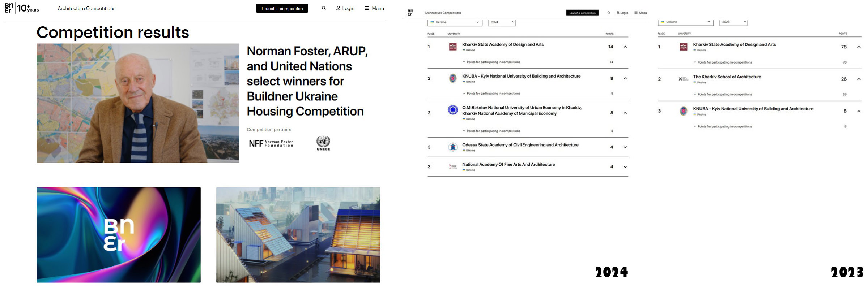
Task: Expand the National Academy Of Fine Arts row
Action: [x=625, y=167]
